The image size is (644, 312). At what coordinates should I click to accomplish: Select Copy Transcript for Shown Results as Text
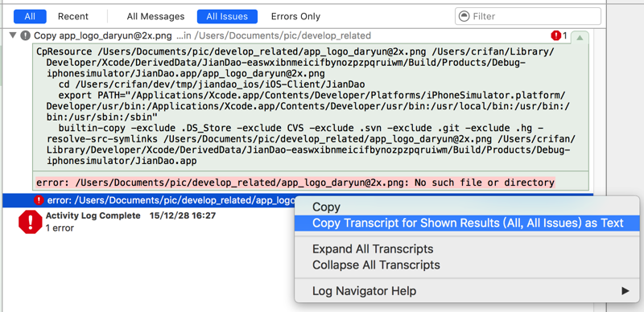point(467,223)
